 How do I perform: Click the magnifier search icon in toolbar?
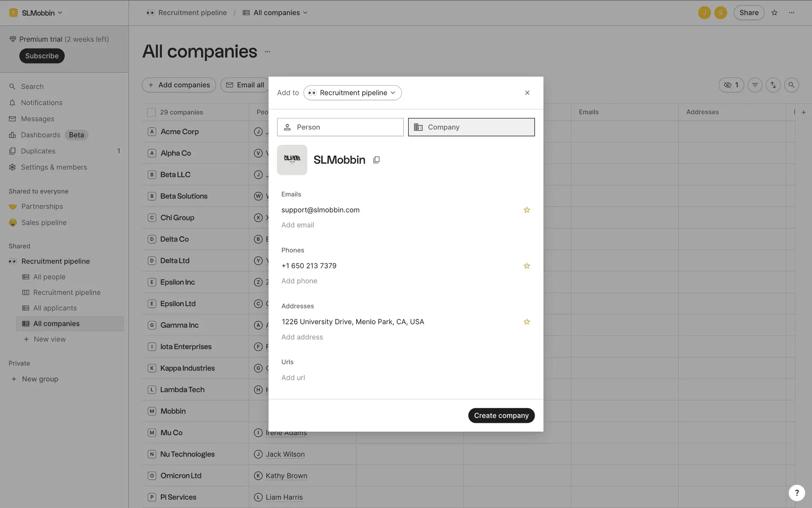click(791, 85)
